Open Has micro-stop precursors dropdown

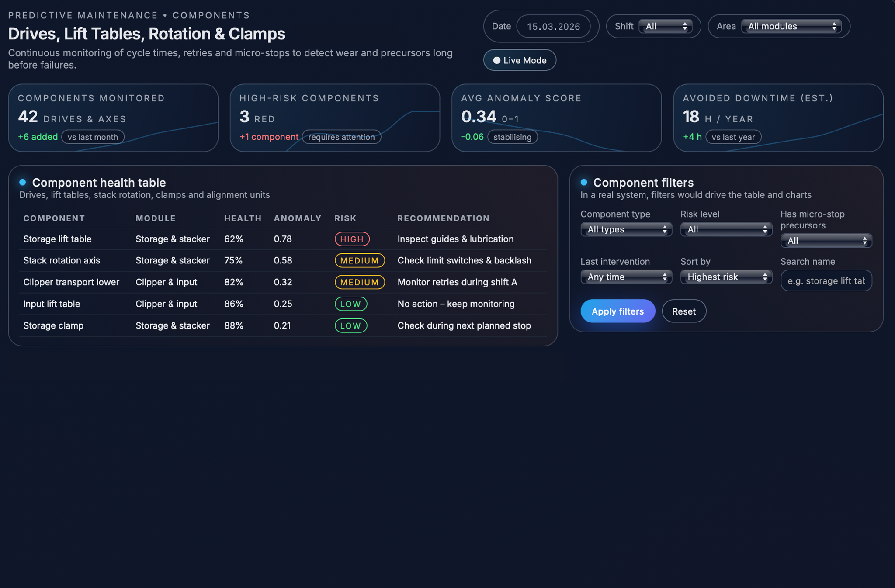826,241
